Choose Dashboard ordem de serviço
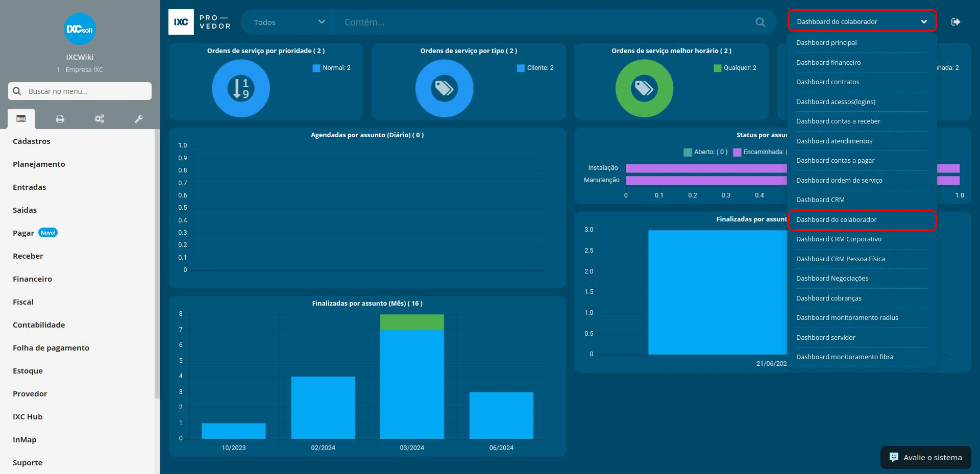This screenshot has width=980, height=474. (x=862, y=180)
